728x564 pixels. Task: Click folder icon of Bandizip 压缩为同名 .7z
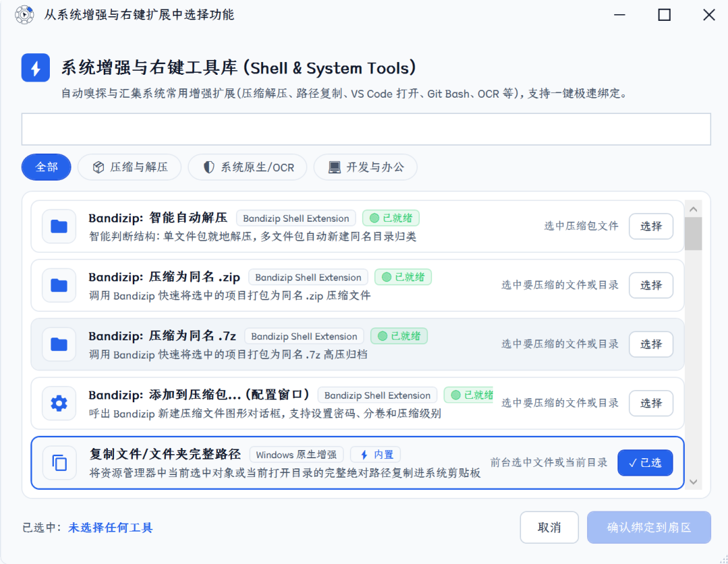pyautogui.click(x=59, y=344)
